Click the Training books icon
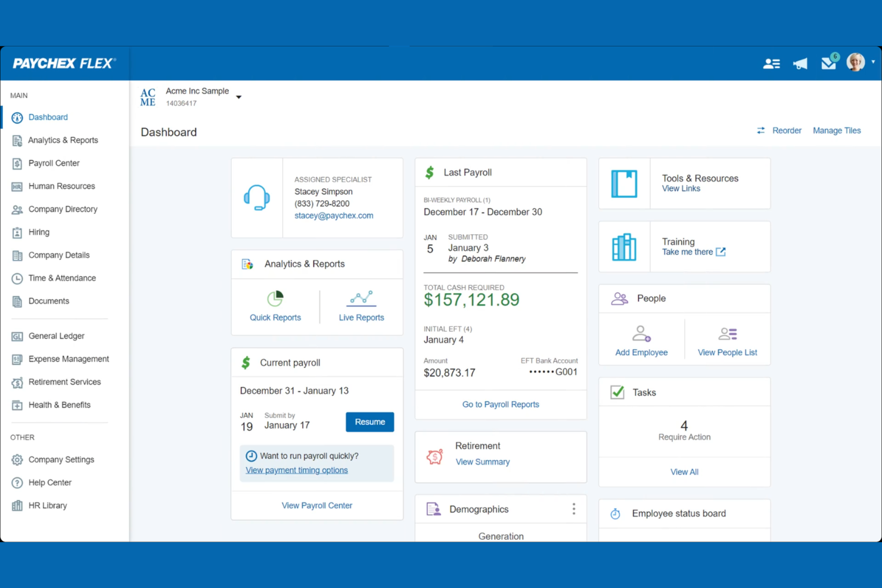Image resolution: width=882 pixels, height=588 pixels. [624, 247]
